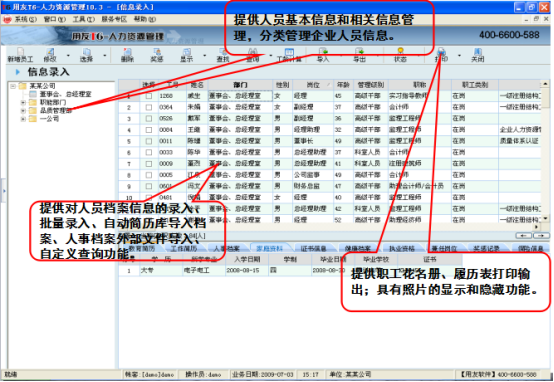The width and height of the screenshot is (554, 382).
Task: Click the 董事长 cell in row 5
Action: click(313, 141)
